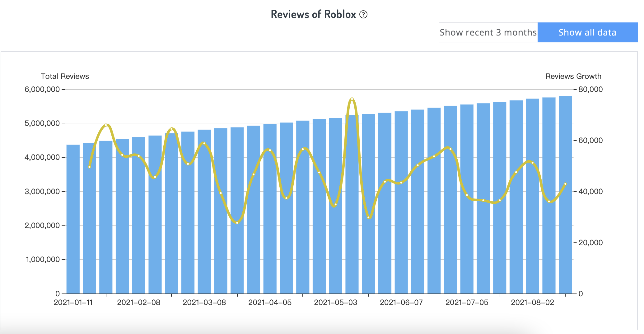Click the highest peak point on yellow line
Image resolution: width=644 pixels, height=334 pixels.
(352, 99)
